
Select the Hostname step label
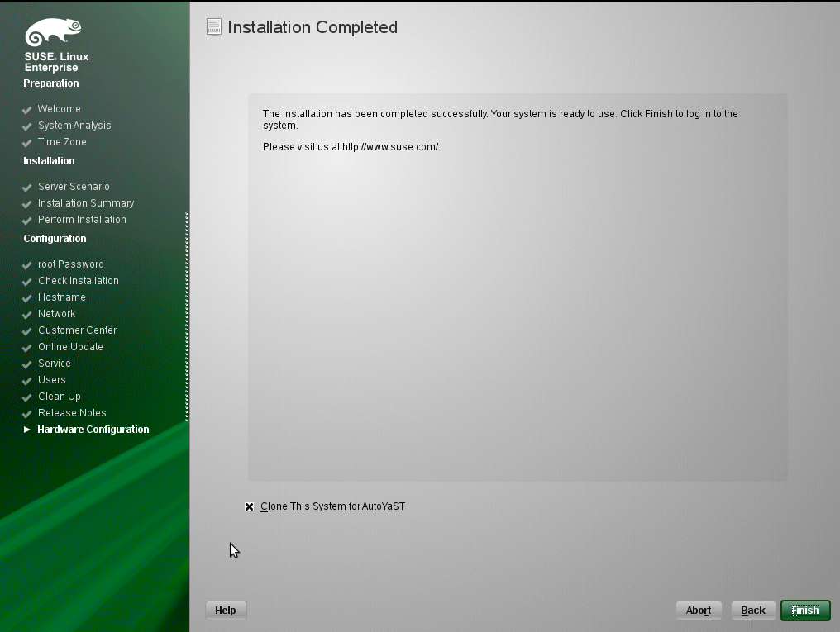(62, 297)
